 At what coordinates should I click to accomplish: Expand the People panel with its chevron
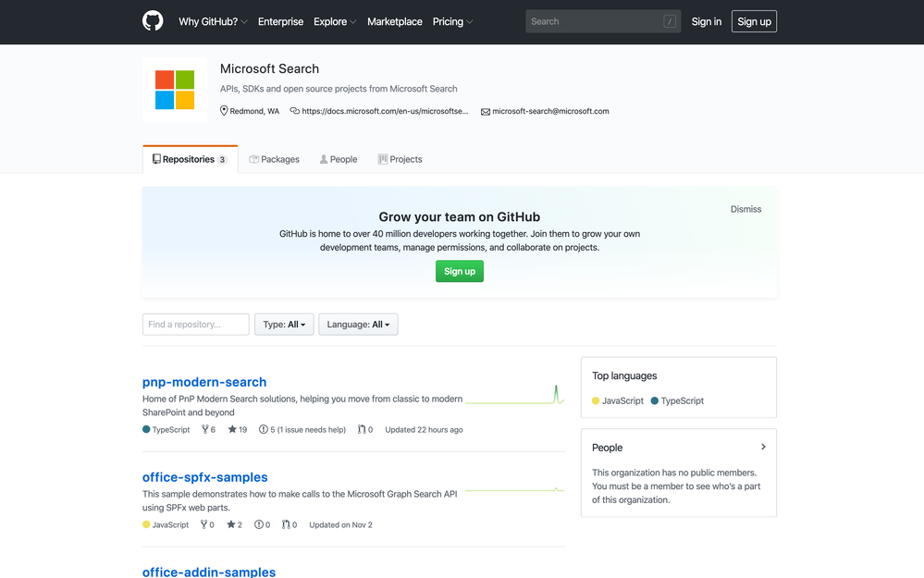[x=763, y=447]
